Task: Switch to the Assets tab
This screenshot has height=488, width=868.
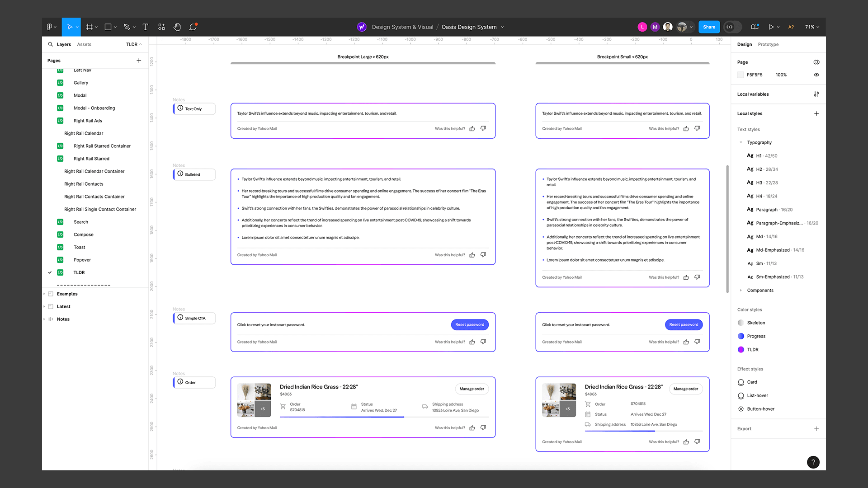Action: [84, 44]
